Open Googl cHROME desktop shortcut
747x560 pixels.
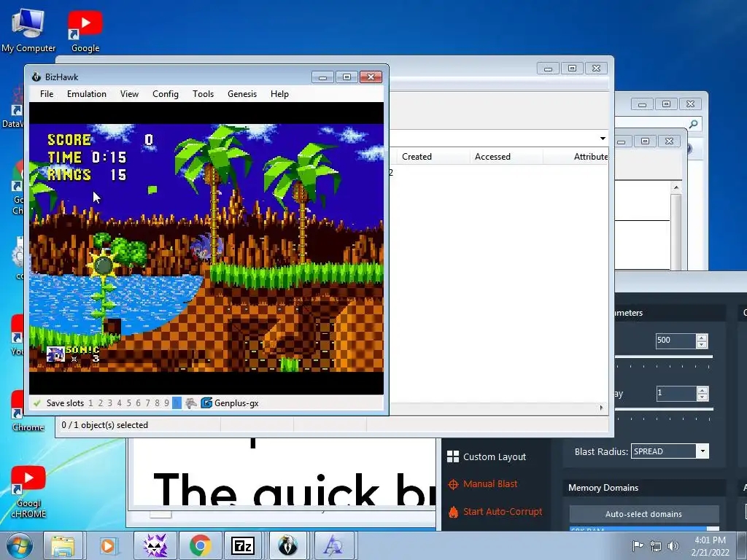click(x=28, y=491)
